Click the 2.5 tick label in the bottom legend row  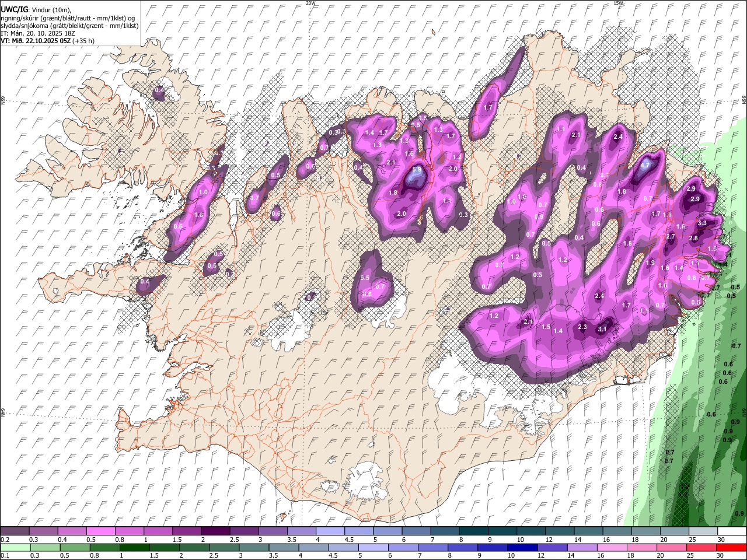coord(212,556)
